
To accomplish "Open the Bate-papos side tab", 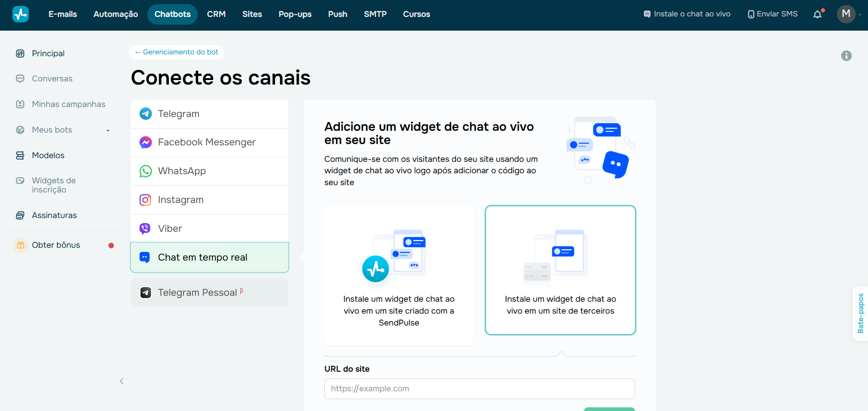I will [860, 314].
